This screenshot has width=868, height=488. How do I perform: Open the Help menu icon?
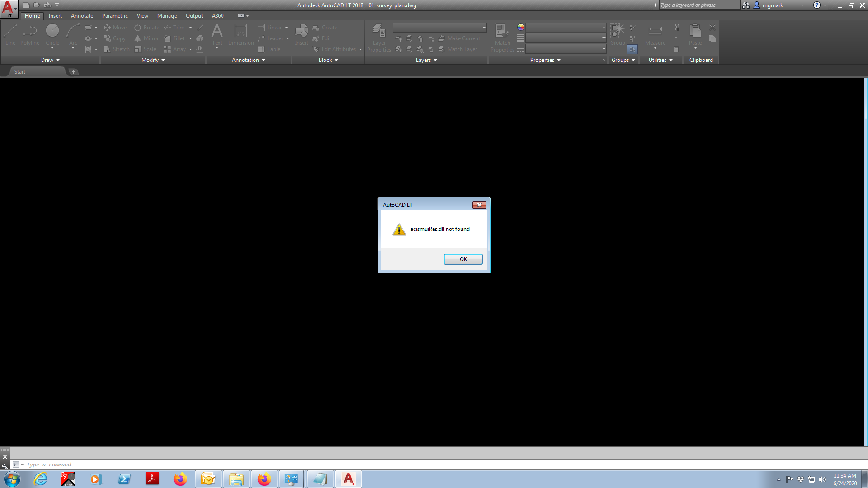pyautogui.click(x=816, y=5)
